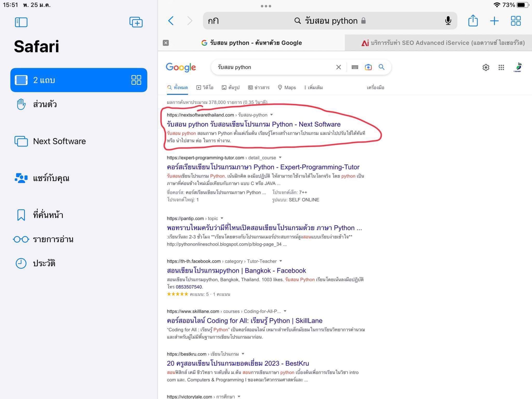Open Google settings gear icon

pos(486,68)
